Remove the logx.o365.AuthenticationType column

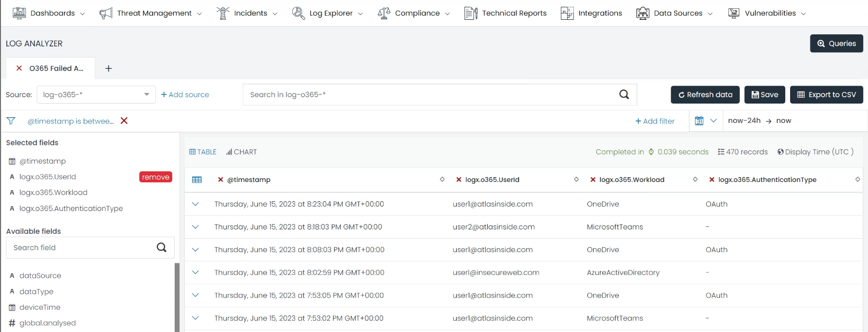pyautogui.click(x=712, y=180)
